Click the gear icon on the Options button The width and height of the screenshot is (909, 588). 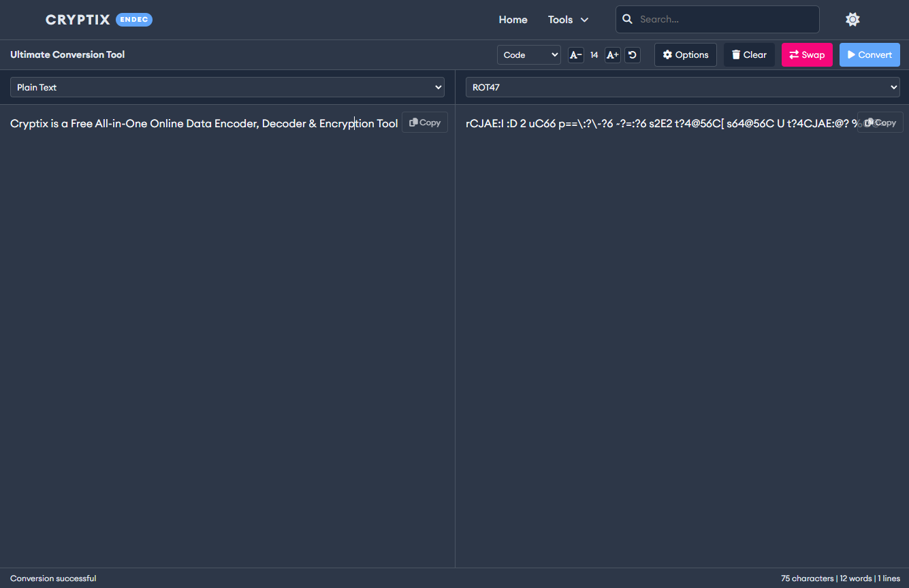tap(669, 54)
